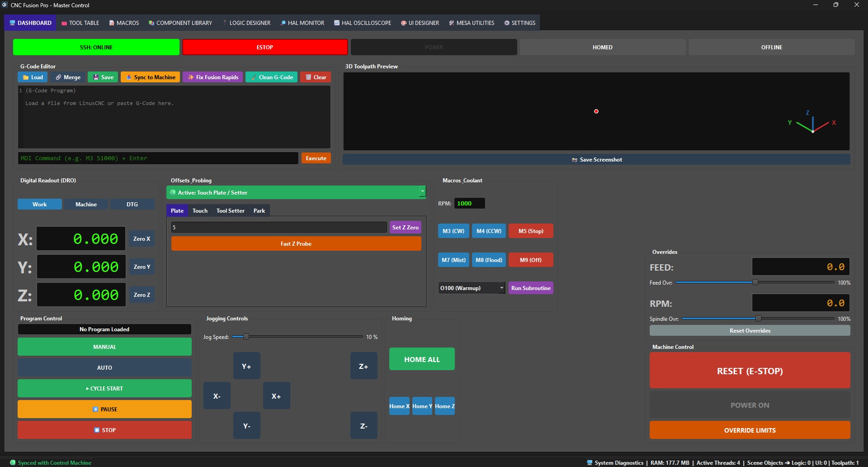Select DTG readout mode

[x=132, y=205]
